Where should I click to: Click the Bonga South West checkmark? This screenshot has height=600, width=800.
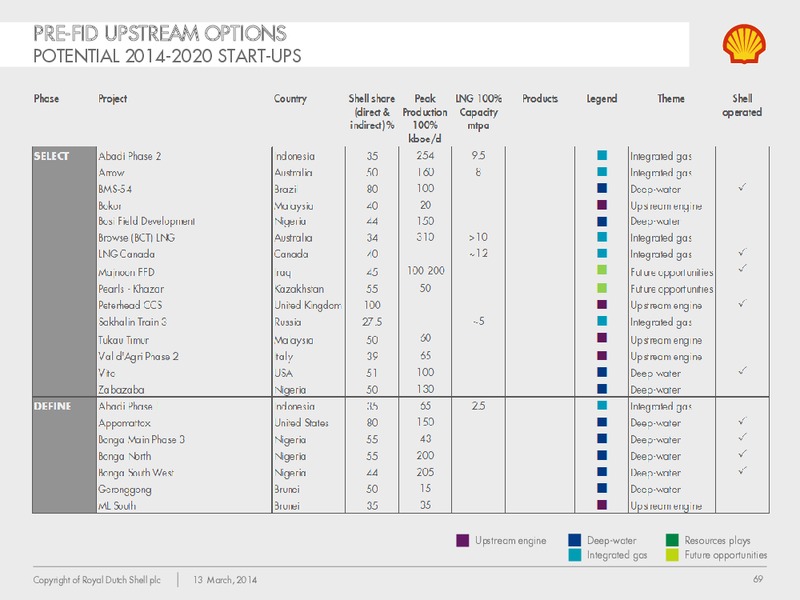pyautogui.click(x=742, y=470)
